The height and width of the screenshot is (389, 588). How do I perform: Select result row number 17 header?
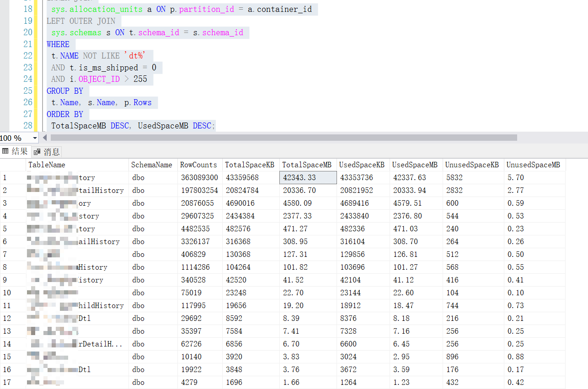13,383
